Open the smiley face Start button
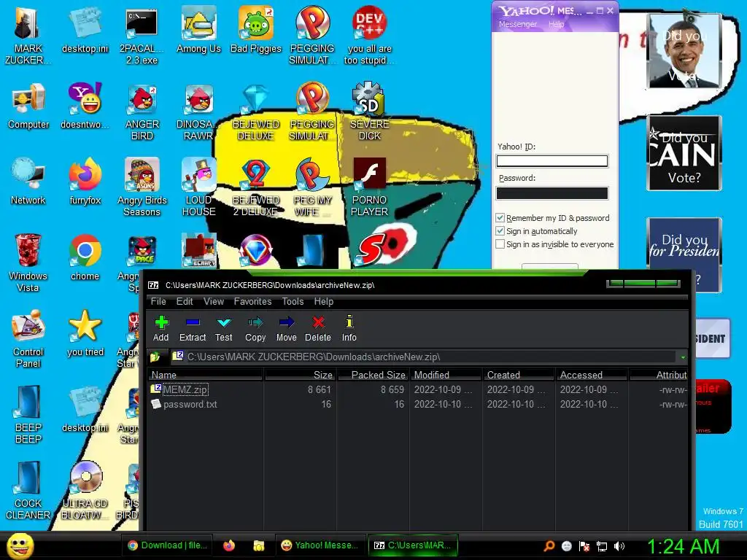Screen dimensions: 747x560 [20, 545]
